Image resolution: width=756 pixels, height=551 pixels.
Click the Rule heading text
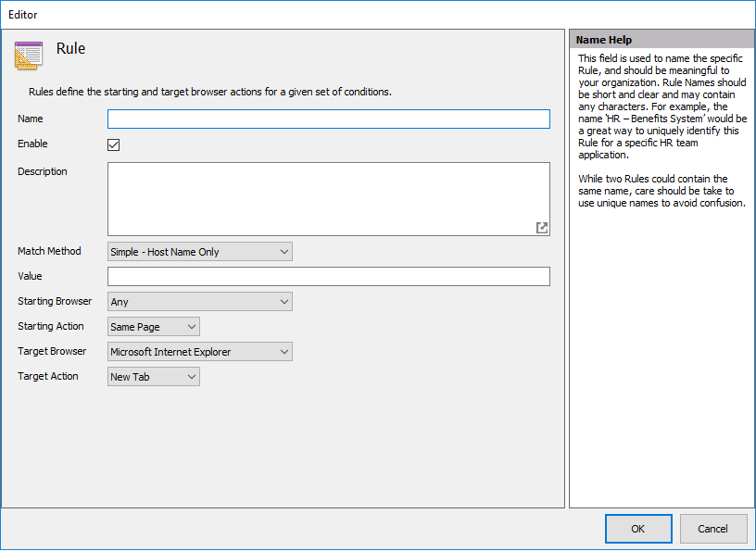[70, 49]
